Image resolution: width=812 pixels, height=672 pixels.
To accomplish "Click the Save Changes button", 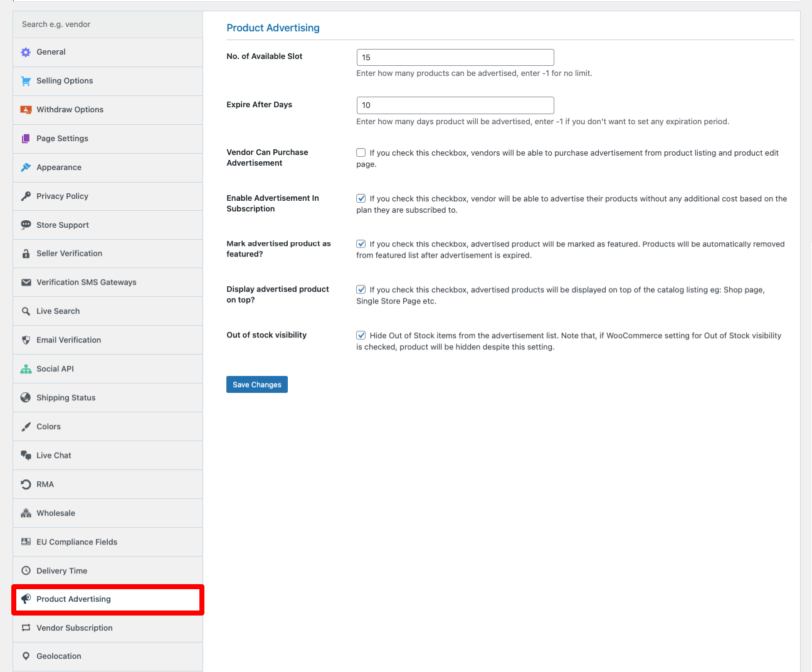I will (x=256, y=384).
